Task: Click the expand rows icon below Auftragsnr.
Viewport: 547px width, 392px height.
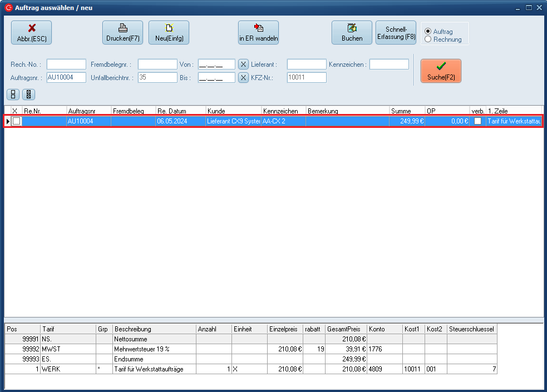Action: point(13,94)
